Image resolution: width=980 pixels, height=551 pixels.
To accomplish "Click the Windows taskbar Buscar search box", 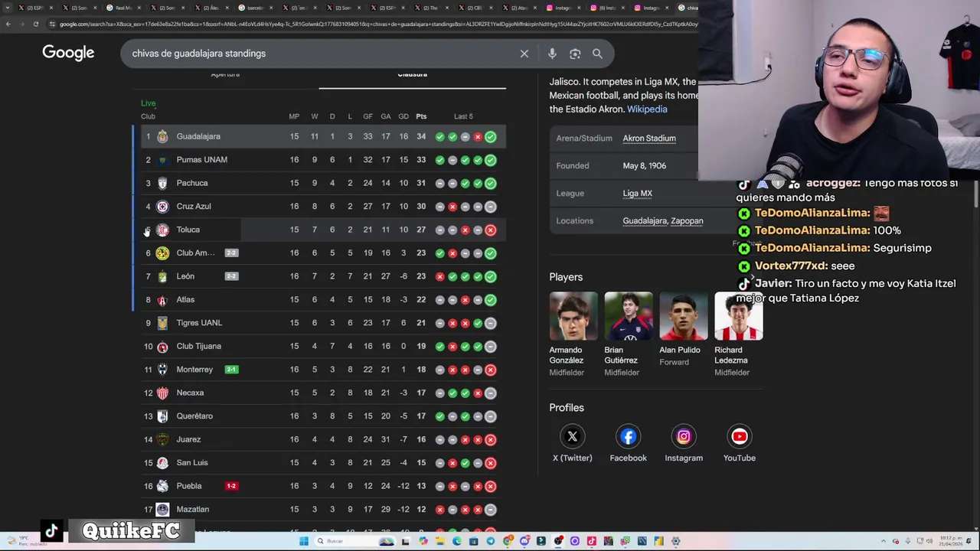I will click(356, 541).
